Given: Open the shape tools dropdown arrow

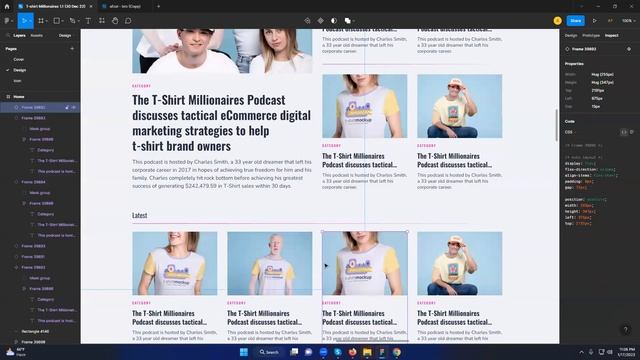Looking at the screenshot, I should point(63,21).
